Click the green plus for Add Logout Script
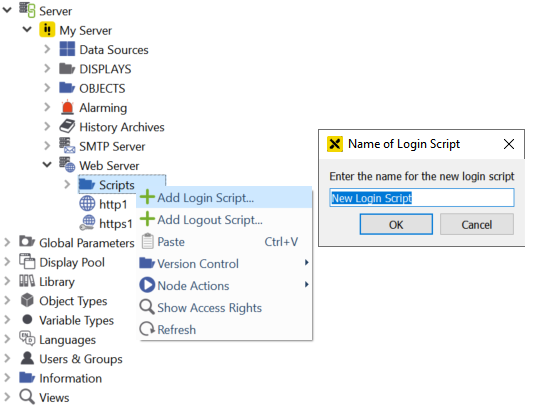Viewport: 533px width, 411px height. [x=147, y=219]
